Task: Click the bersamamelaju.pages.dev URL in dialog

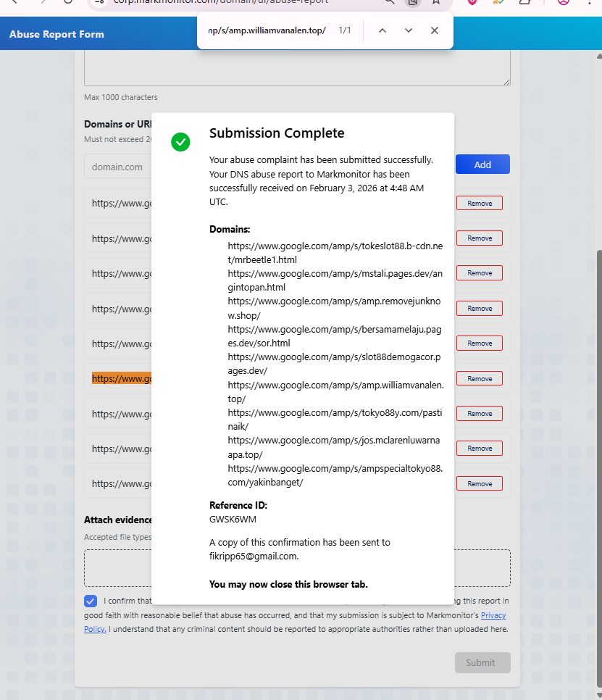Action: pos(335,336)
